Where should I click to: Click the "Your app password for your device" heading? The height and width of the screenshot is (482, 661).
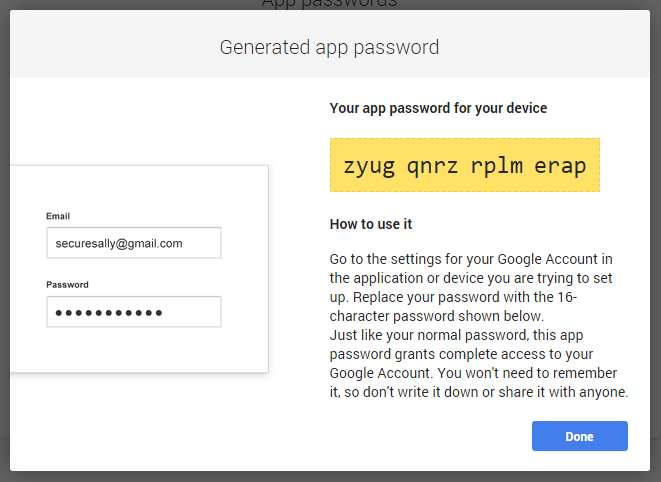click(x=438, y=108)
